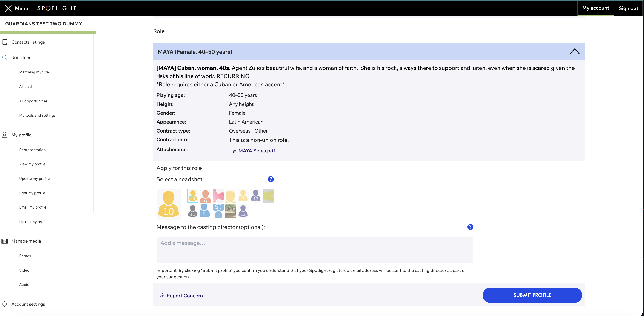Select the top-row purple number 12 headshot
Viewport: 644px width, 316px height.
[255, 196]
